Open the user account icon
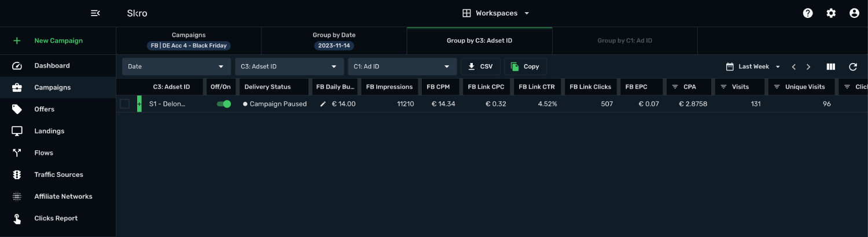868x237 pixels. coord(854,13)
